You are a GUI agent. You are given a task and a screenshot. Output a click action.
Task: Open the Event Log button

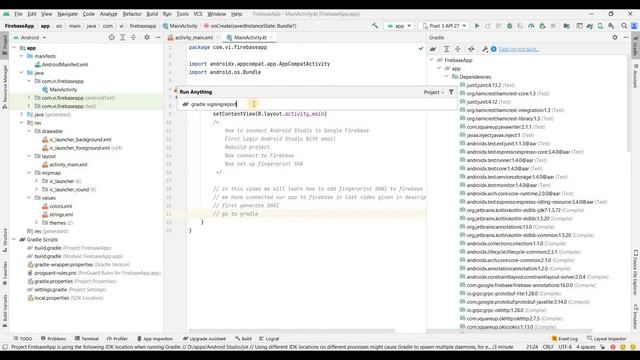[x=564, y=338]
